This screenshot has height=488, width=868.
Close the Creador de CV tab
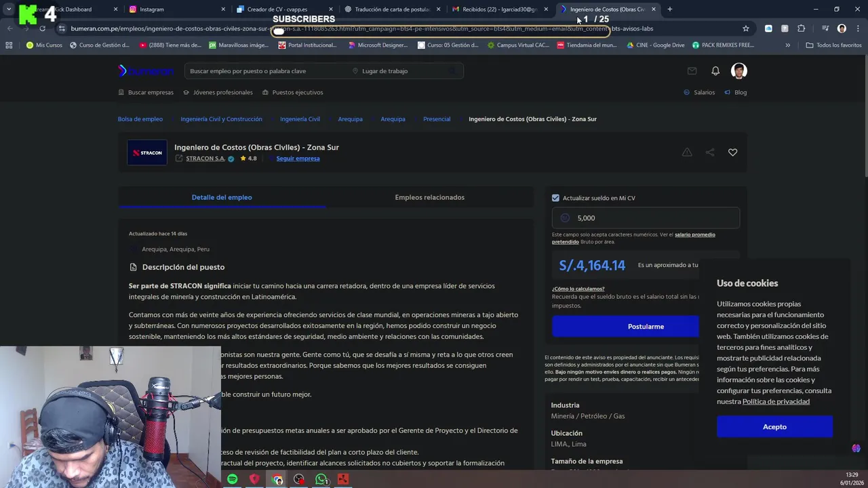pos(330,9)
